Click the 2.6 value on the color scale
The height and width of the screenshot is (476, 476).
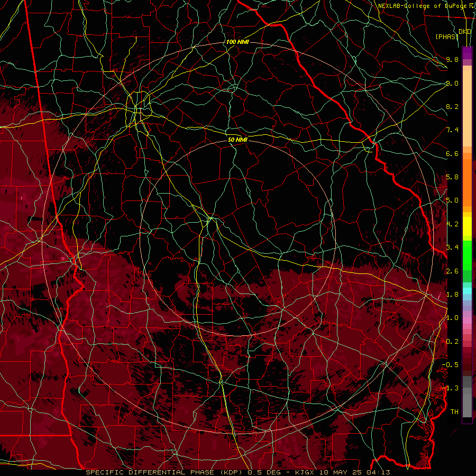(x=452, y=271)
